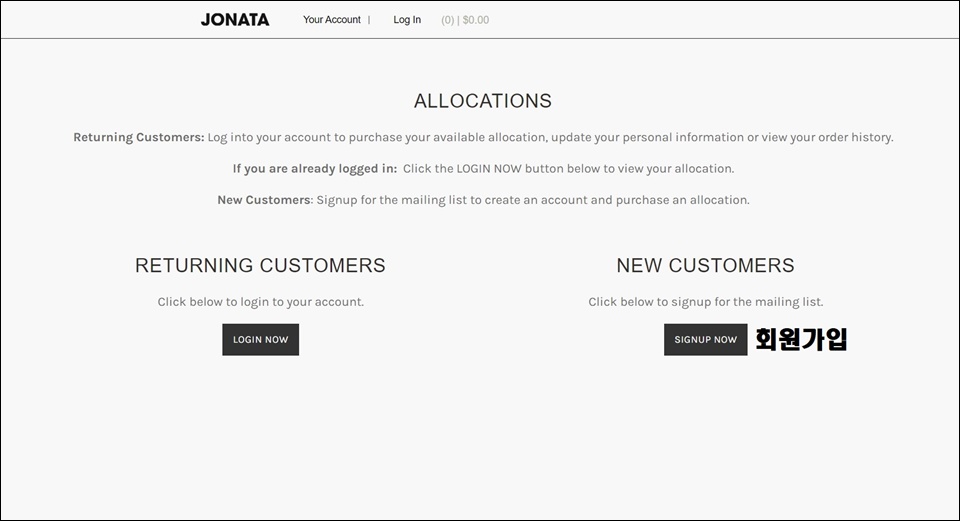The image size is (960, 521).
Task: Click the LOGIN NOW button
Action: [261, 340]
